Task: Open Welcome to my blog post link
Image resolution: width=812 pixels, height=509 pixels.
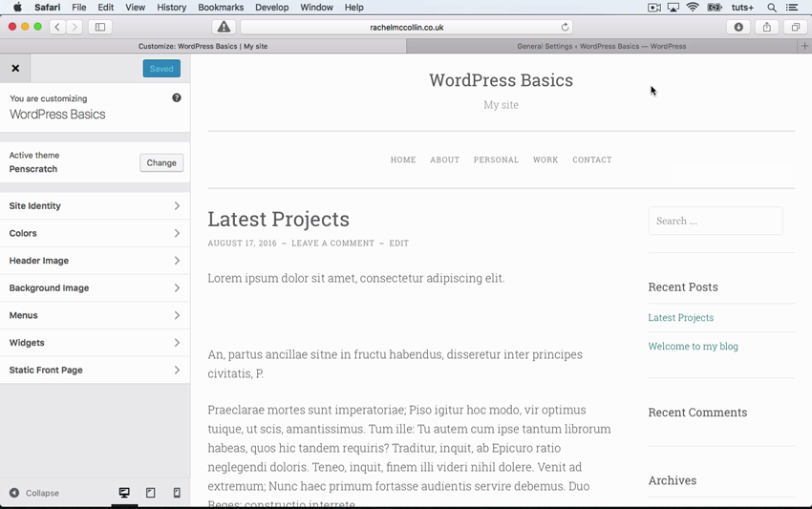Action: pyautogui.click(x=693, y=346)
